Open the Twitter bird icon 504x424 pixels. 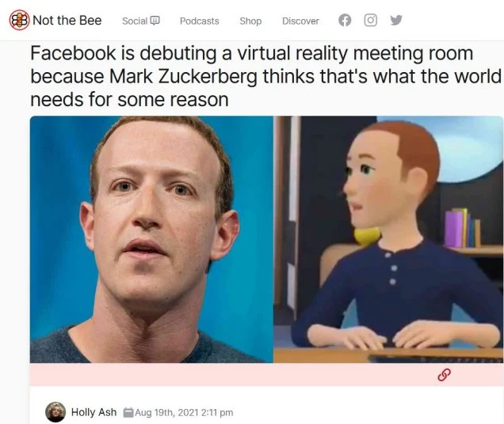(x=396, y=21)
